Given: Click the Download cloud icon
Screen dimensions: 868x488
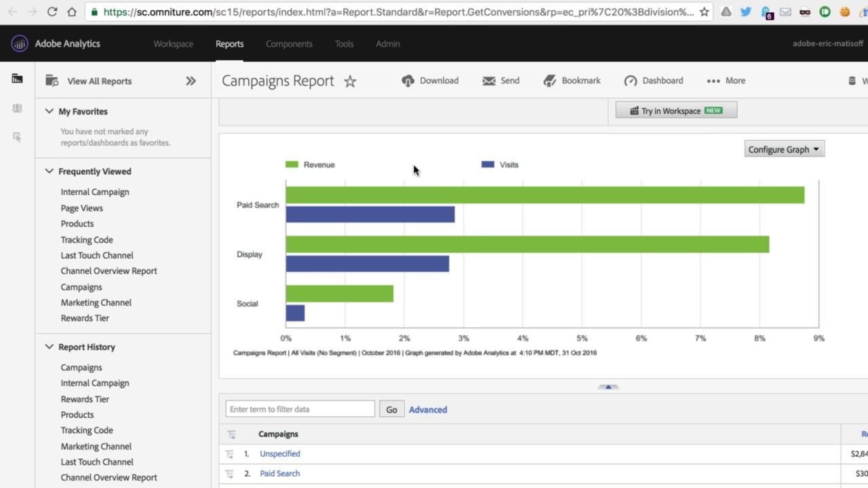Looking at the screenshot, I should [408, 81].
